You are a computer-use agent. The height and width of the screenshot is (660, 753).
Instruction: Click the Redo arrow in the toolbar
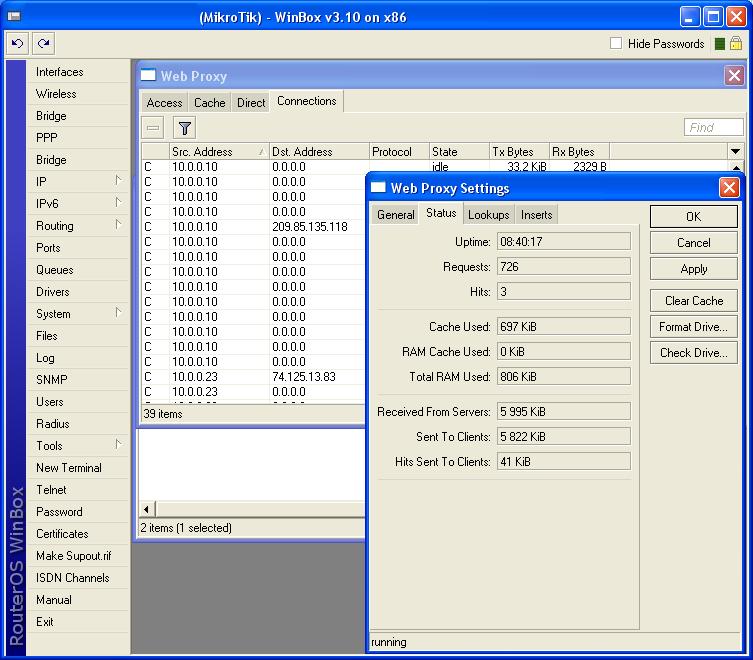(x=43, y=44)
